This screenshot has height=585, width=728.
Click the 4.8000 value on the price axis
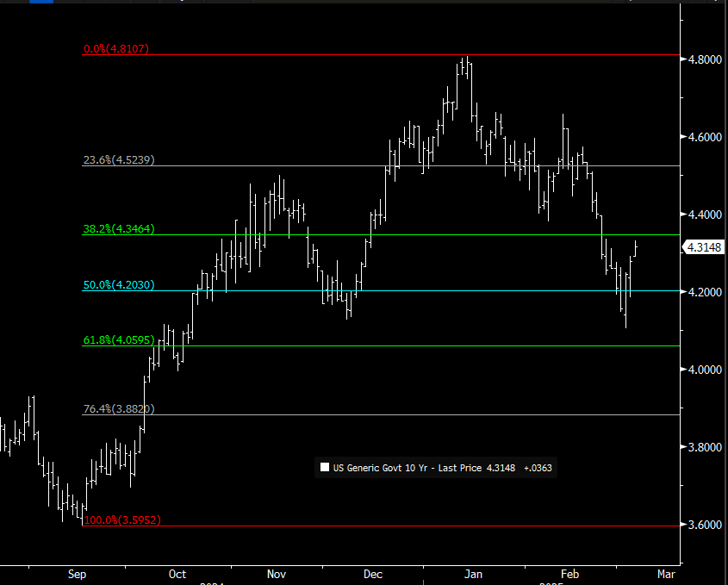[x=703, y=60]
